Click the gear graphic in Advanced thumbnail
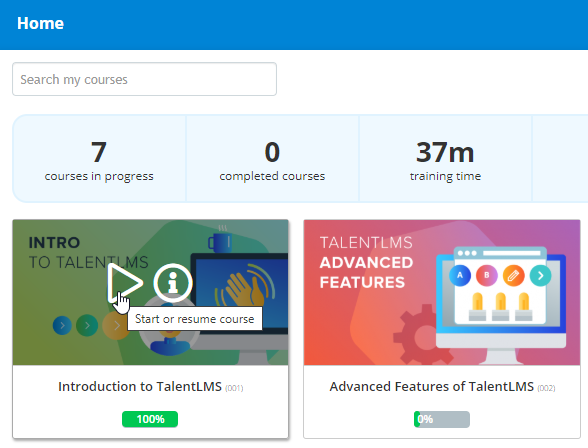588x448 pixels. (422, 335)
